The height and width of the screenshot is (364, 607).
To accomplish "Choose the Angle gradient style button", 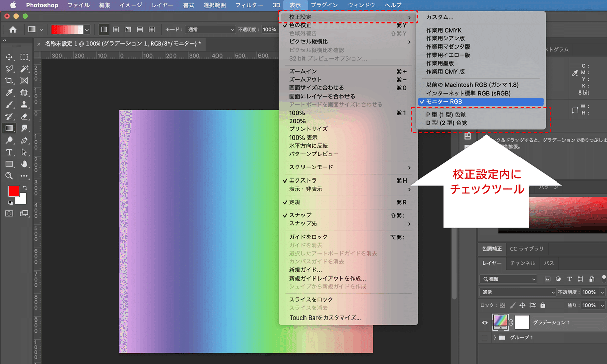I will [x=127, y=30].
